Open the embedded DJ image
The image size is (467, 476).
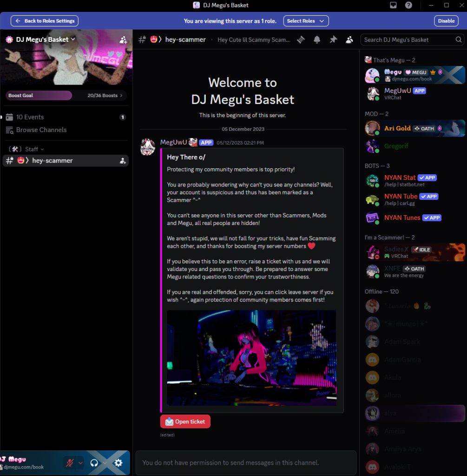(x=251, y=358)
